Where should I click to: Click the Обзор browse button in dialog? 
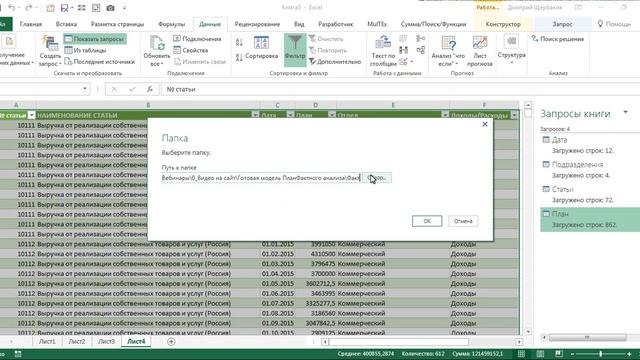[x=377, y=178]
